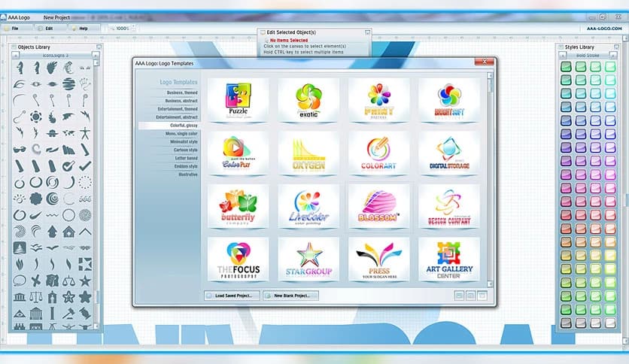Select Letter based category
Image resolution: width=629 pixels, height=364 pixels.
(x=186, y=159)
